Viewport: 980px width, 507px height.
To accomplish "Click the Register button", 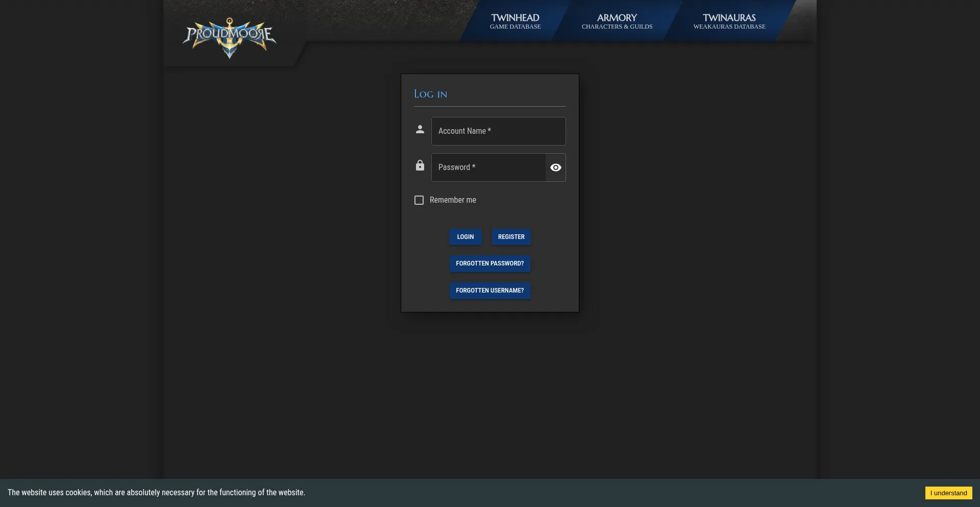I will coord(511,237).
